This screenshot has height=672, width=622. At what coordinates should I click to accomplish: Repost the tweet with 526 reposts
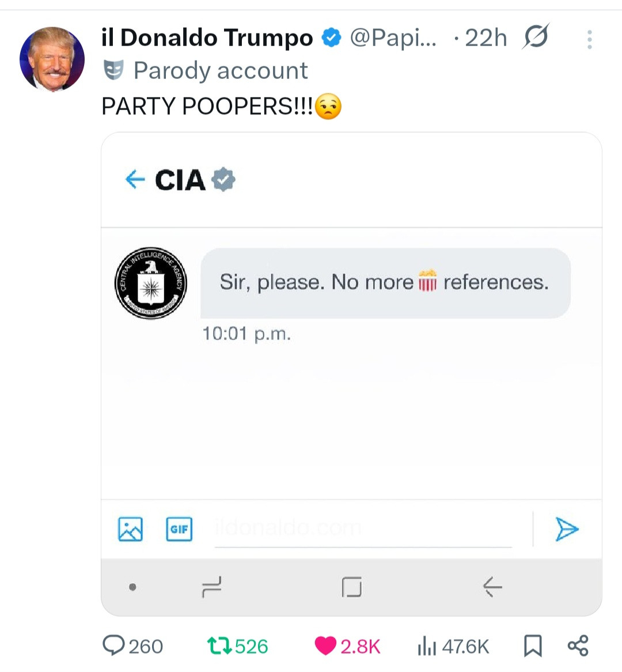pos(220,645)
